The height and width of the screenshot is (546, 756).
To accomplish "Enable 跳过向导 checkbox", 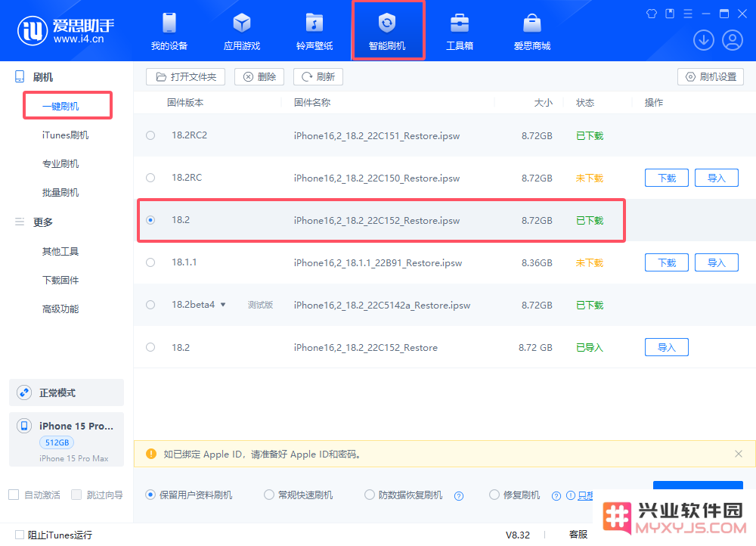I will tap(76, 495).
